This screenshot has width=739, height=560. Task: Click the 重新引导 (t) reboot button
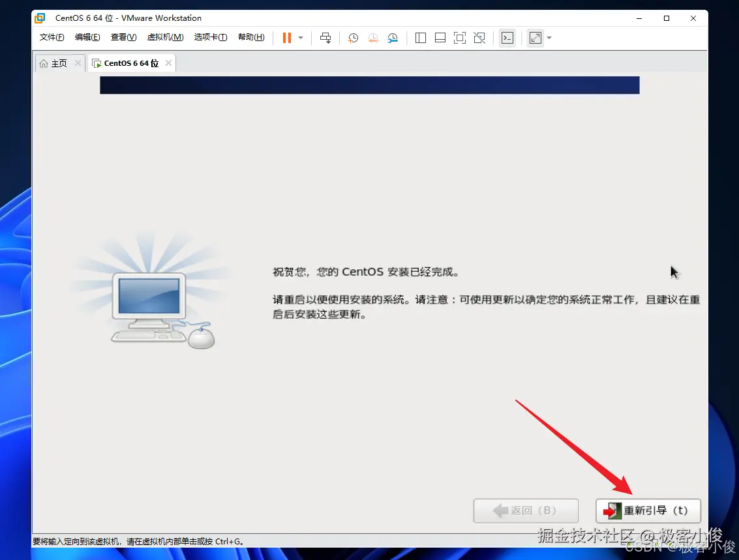[x=648, y=510]
